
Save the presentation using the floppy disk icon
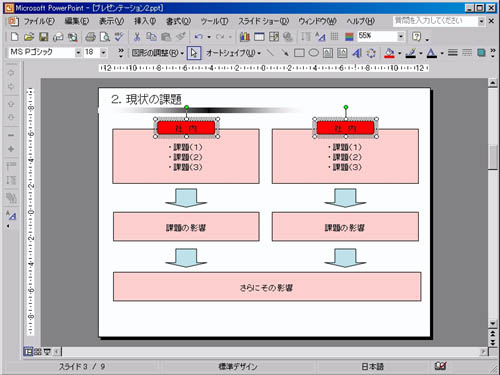(44, 37)
